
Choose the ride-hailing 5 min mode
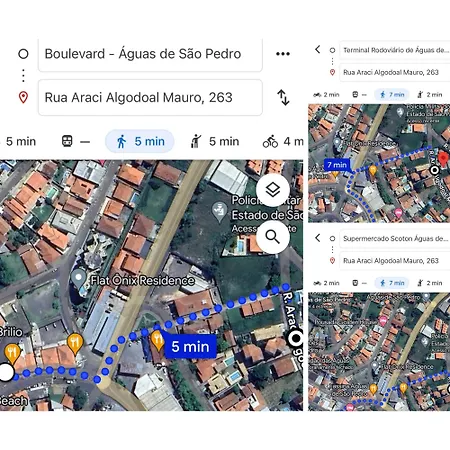point(215,141)
